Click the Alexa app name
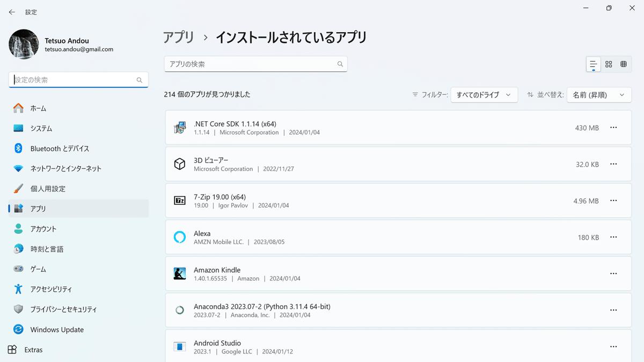This screenshot has height=362, width=644. pos(202,233)
